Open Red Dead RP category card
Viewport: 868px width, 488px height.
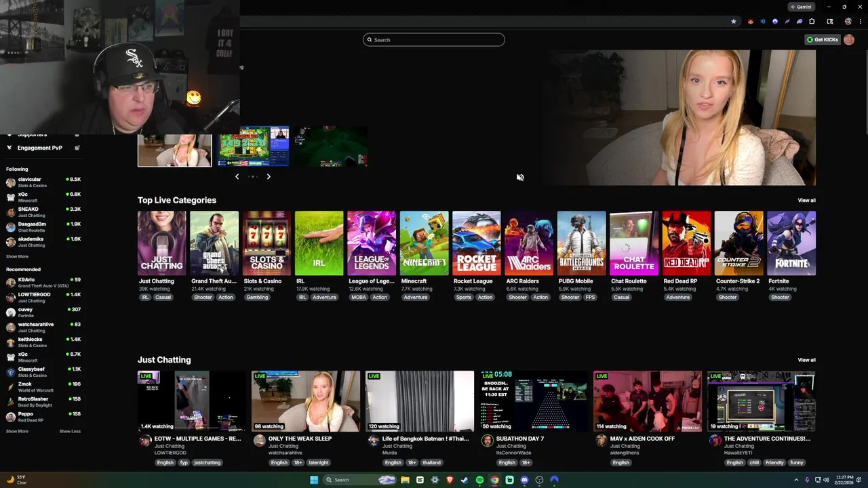686,243
